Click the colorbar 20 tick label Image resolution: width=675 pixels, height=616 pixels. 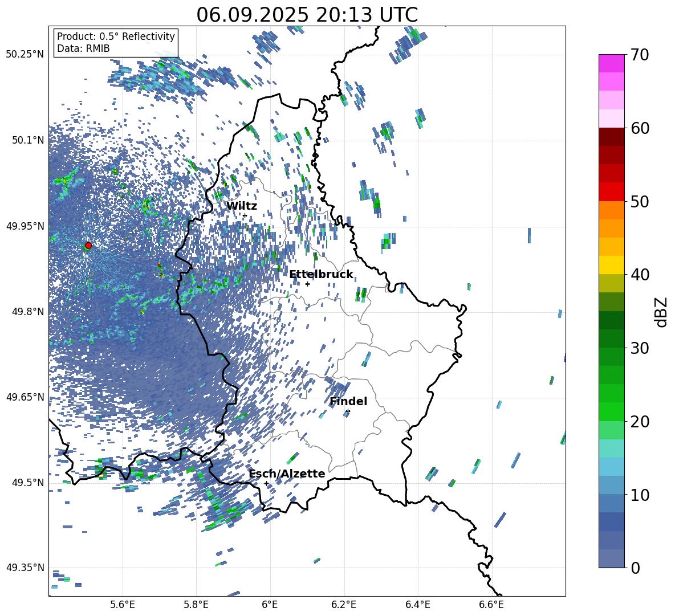coord(640,421)
